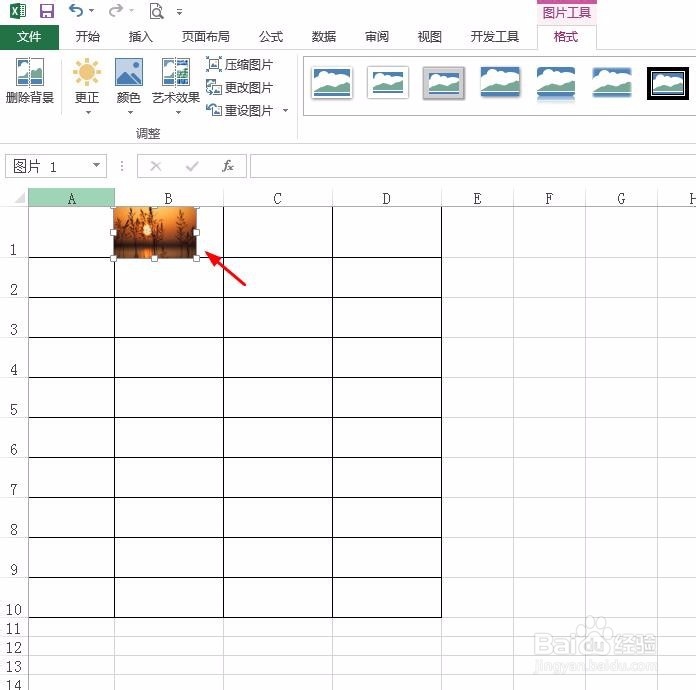This screenshot has height=690, width=696.
Task: Click the Redo arrow icon
Action: tap(115, 10)
